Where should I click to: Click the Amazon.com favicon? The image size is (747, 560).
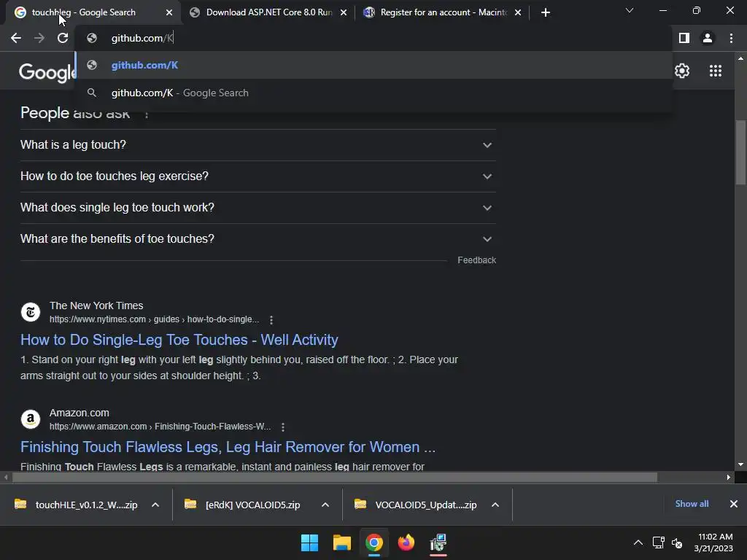pos(31,419)
